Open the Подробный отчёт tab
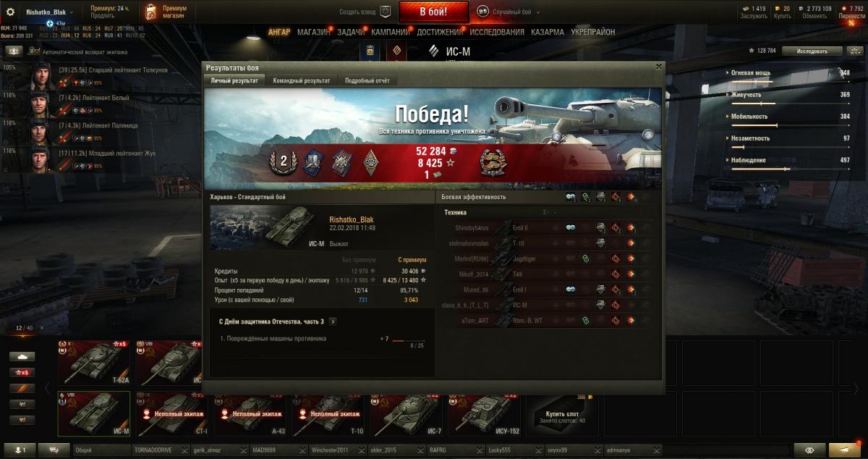868x459 pixels. point(367,81)
